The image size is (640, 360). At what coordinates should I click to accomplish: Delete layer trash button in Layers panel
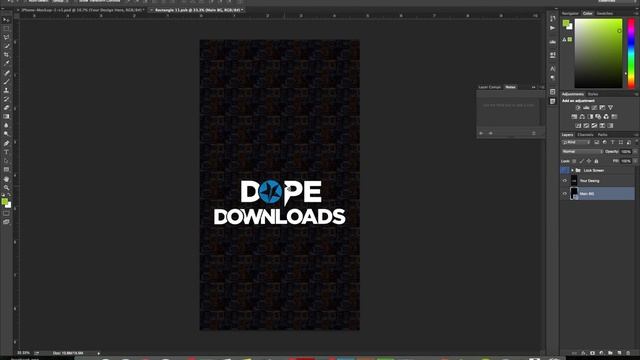click(x=628, y=353)
